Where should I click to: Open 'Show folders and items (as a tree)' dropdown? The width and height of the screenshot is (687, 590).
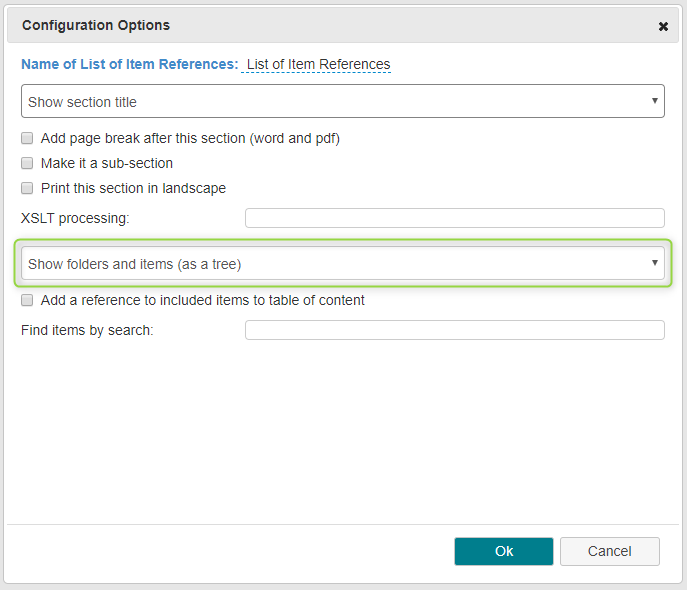point(343,263)
